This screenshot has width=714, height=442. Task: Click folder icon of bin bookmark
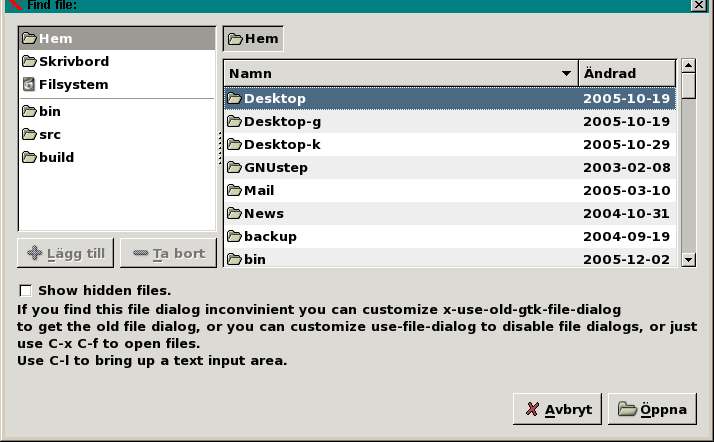point(29,111)
